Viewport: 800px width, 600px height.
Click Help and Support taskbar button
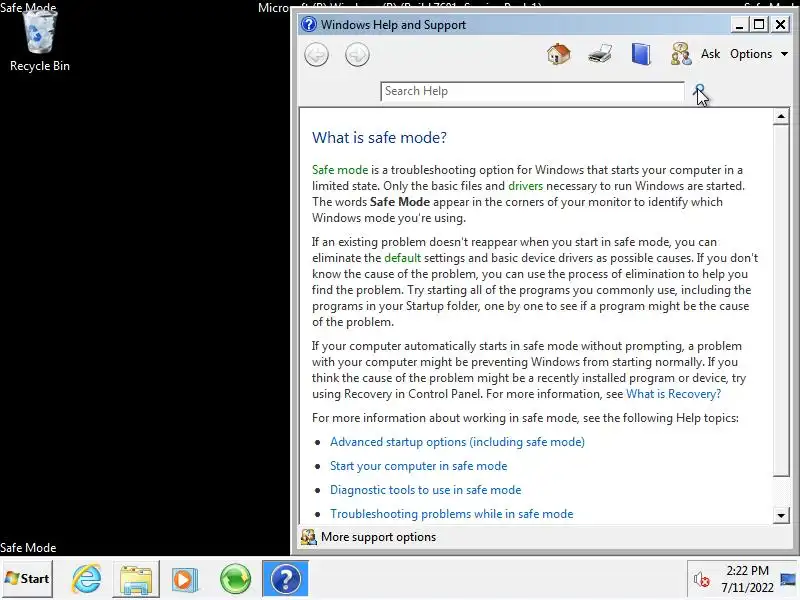[x=285, y=579]
